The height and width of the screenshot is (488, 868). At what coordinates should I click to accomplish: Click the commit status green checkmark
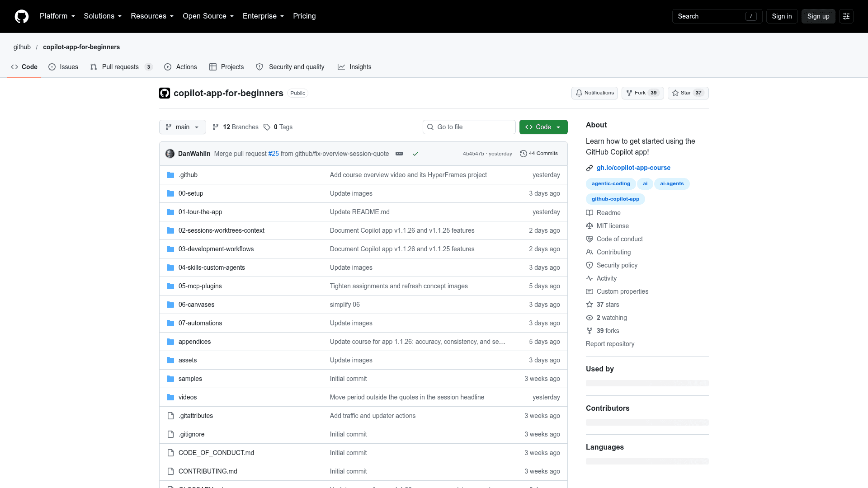[415, 154]
